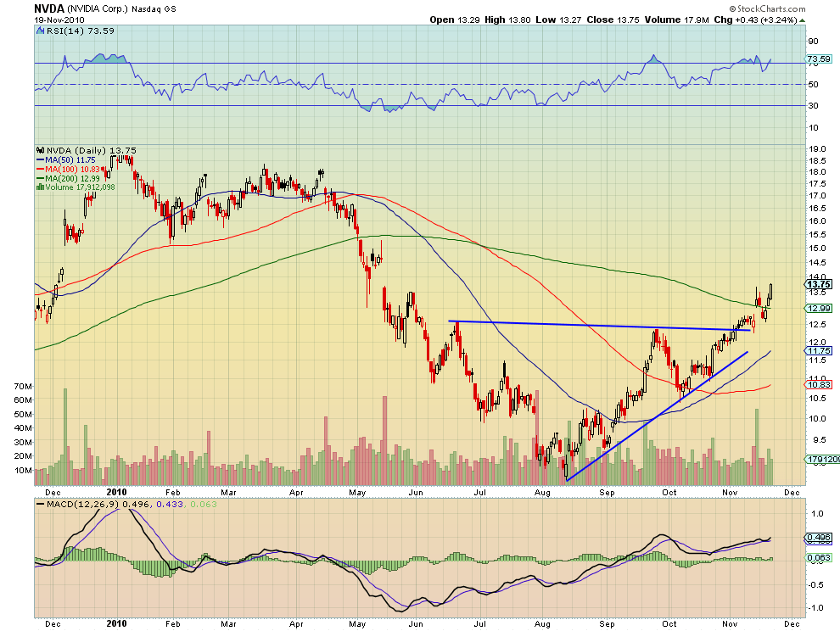Screen dimensions: 840x631
Task: Click the green 0.063 MACD histogram legend value
Action: pyautogui.click(x=204, y=504)
